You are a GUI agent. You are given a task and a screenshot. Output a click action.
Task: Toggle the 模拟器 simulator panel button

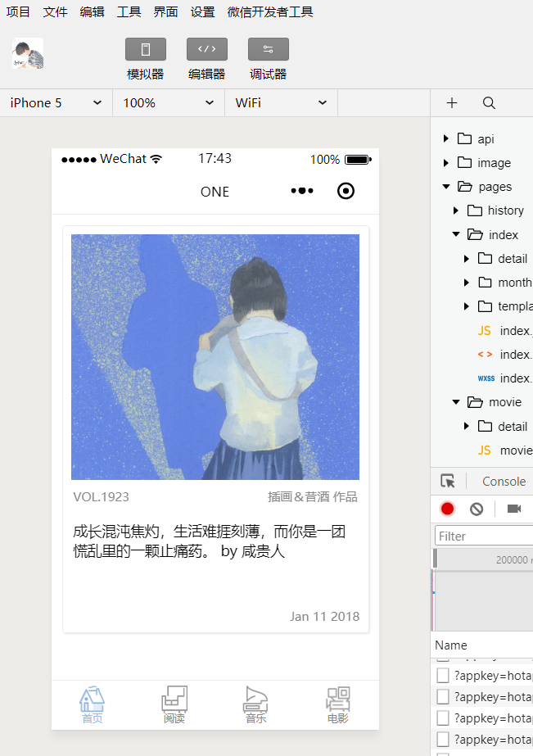[x=146, y=49]
